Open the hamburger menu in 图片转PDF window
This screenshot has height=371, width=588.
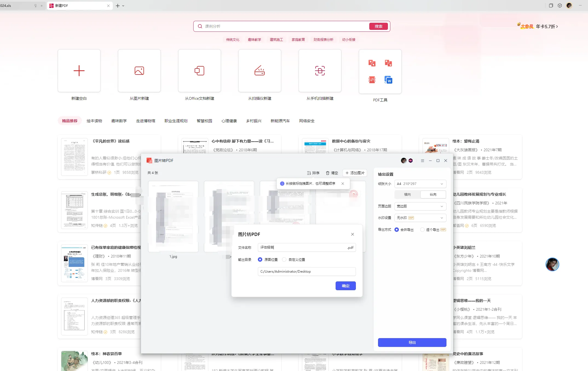click(x=422, y=161)
